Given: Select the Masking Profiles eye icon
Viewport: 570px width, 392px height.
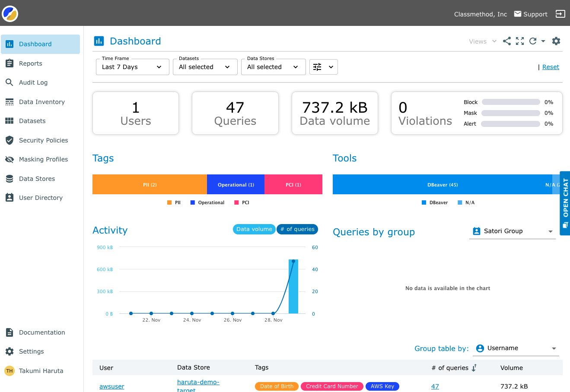Looking at the screenshot, I should click(10, 159).
